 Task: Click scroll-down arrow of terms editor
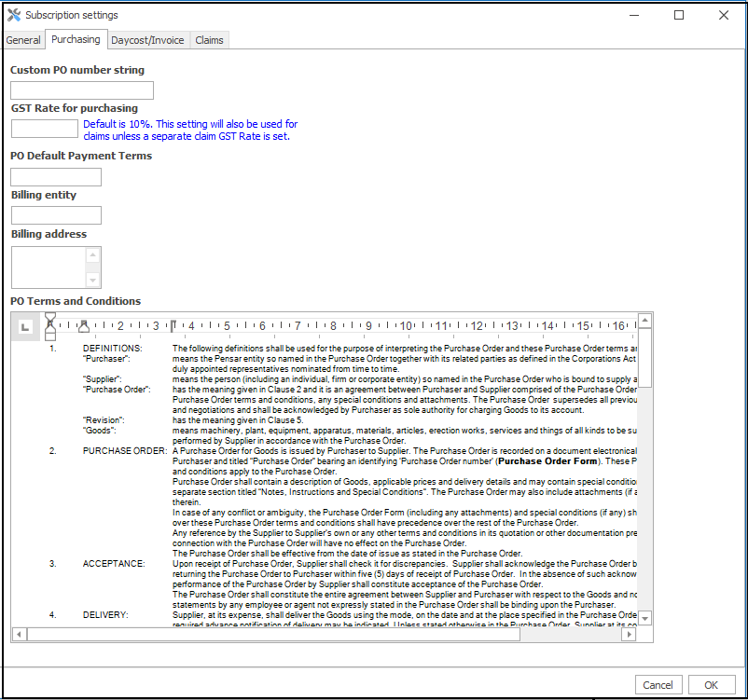[x=645, y=619]
